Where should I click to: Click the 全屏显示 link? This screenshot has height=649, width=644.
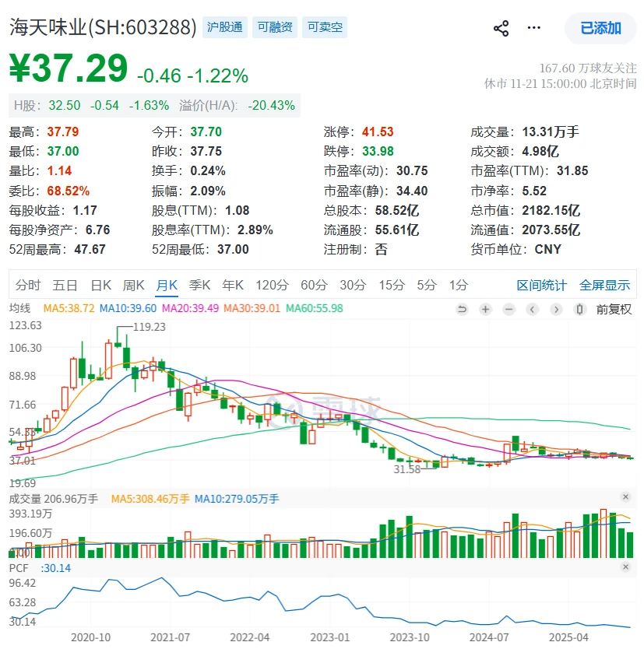pos(604,285)
